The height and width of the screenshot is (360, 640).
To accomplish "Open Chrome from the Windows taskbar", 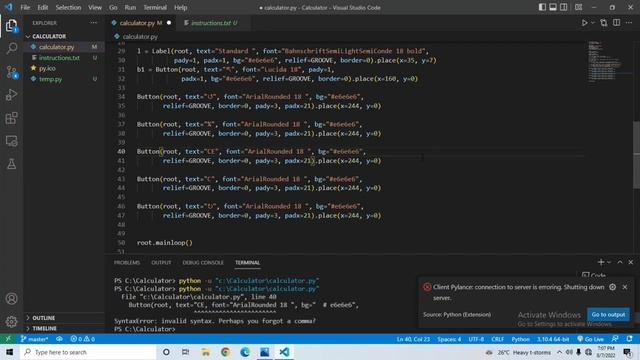I will pos(225,352).
